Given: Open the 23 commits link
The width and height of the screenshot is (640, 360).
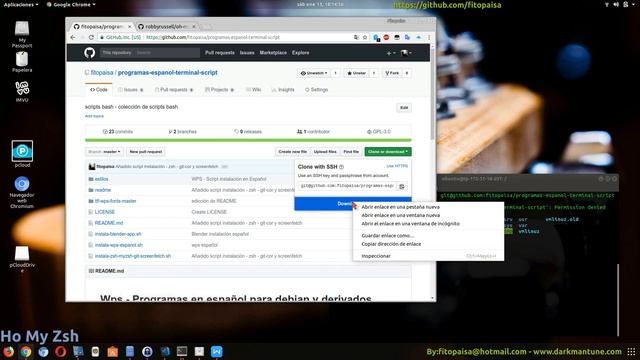Looking at the screenshot, I should (118, 132).
